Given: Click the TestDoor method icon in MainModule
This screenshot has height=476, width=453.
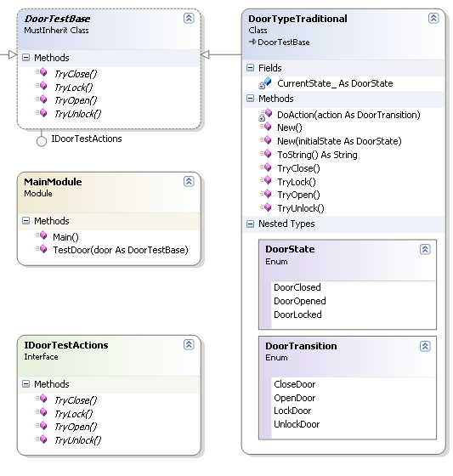Looking at the screenshot, I should coord(42,248).
